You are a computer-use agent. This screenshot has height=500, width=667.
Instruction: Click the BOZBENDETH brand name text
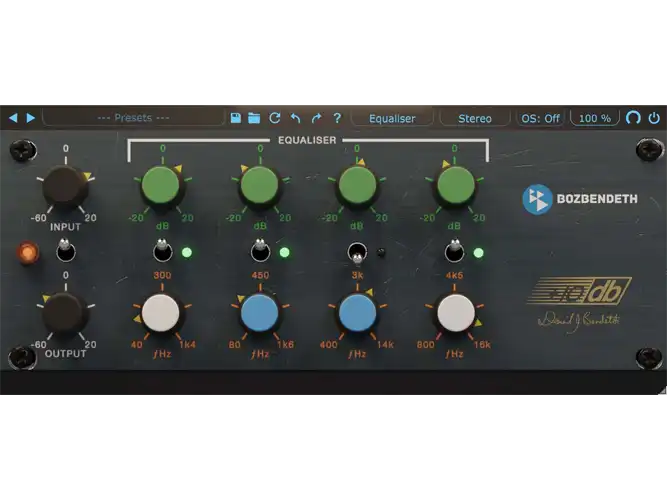(x=597, y=199)
